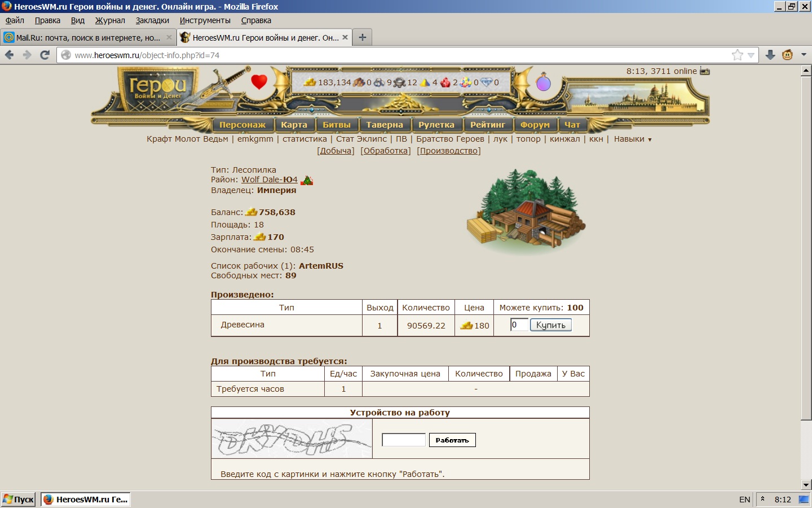
Task: Go back with browser back arrow
Action: click(9, 55)
